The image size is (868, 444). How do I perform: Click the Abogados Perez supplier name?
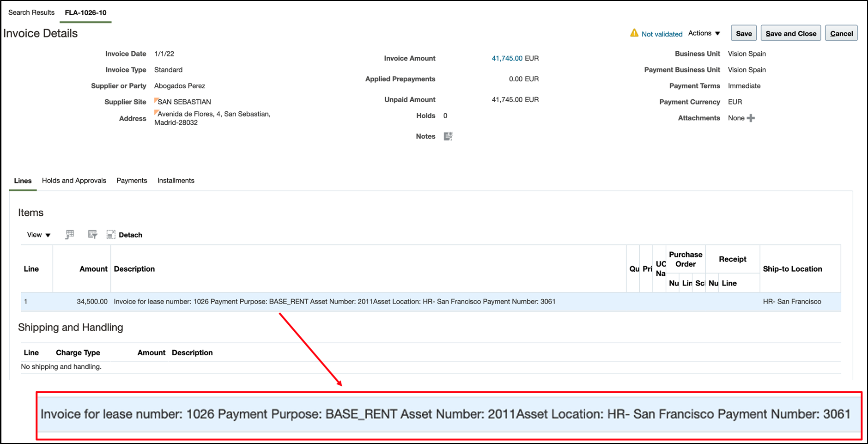point(180,86)
